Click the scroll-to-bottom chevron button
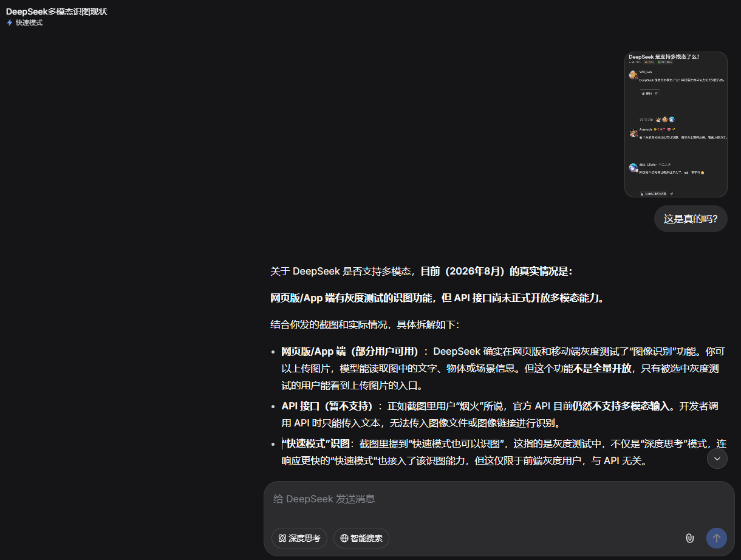This screenshot has width=741, height=560. tap(717, 459)
